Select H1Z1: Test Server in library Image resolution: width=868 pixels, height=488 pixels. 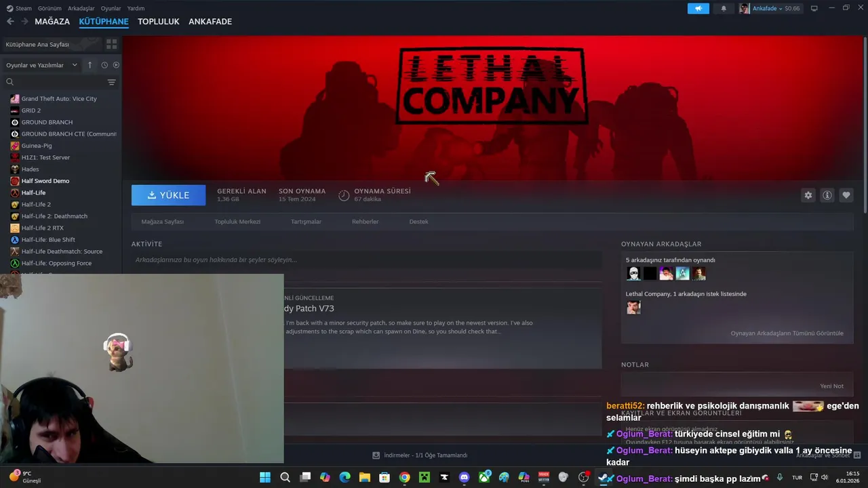pyautogui.click(x=45, y=157)
